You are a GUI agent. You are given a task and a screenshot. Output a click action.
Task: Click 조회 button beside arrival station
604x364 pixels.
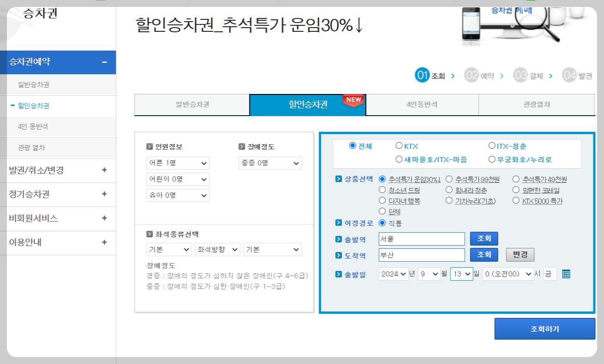(x=484, y=255)
